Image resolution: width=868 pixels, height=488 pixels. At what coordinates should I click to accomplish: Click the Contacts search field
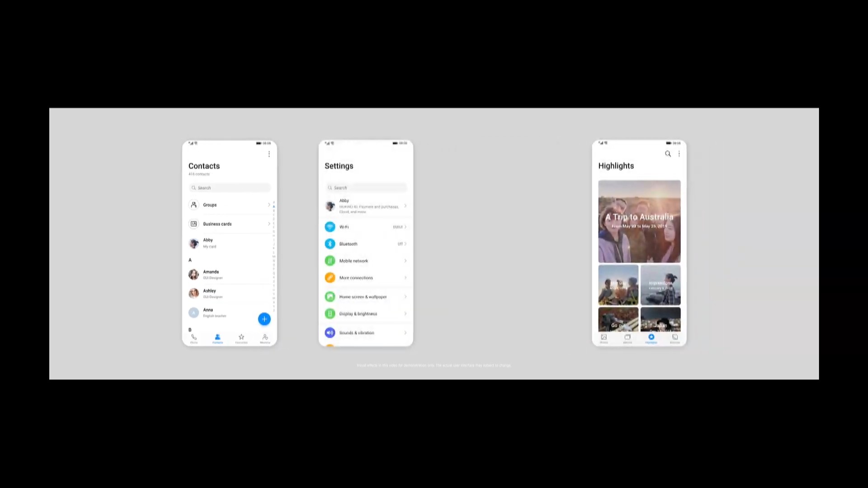pos(230,188)
